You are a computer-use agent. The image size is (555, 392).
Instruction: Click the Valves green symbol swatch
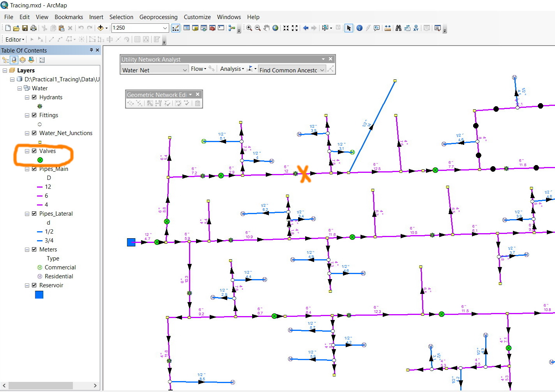pos(40,160)
